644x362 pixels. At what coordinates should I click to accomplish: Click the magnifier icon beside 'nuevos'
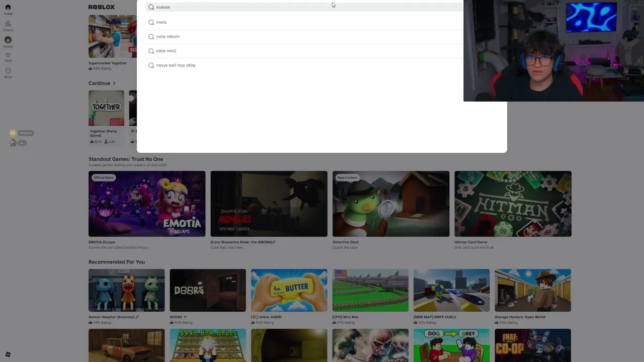coord(151,7)
